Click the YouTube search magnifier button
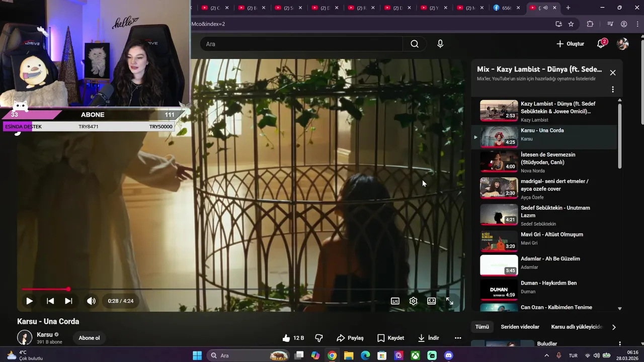 (415, 44)
